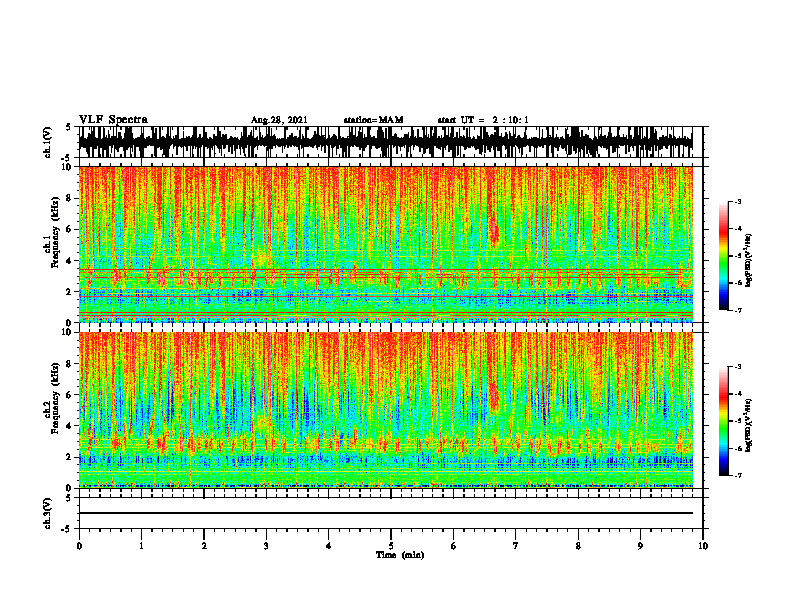Screen dimensions: 792x612
Task: Click time axis tick label '0'
Action: point(79,546)
